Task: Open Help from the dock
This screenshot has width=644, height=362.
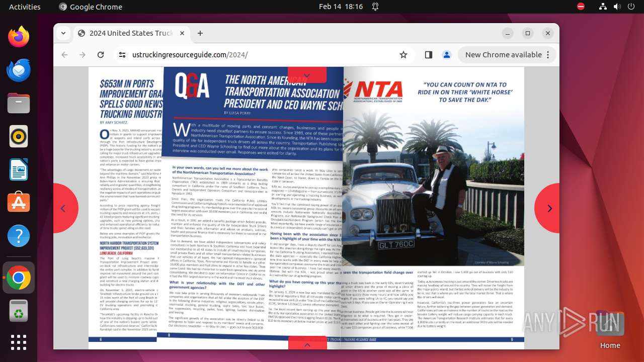Action: (19, 236)
